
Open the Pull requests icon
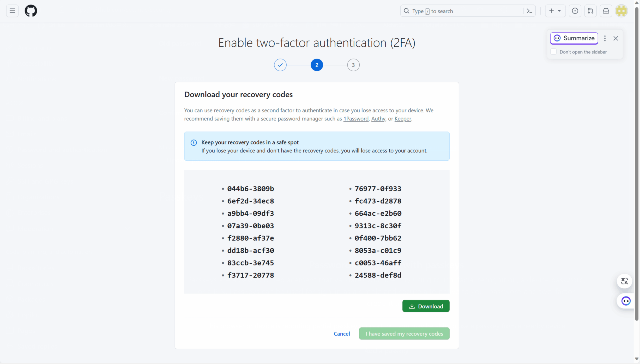(x=590, y=11)
